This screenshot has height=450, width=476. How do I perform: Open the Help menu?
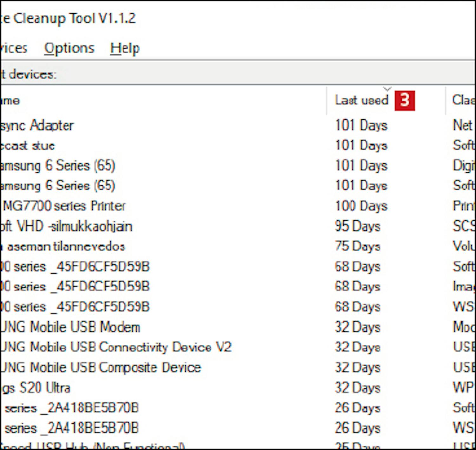(125, 48)
